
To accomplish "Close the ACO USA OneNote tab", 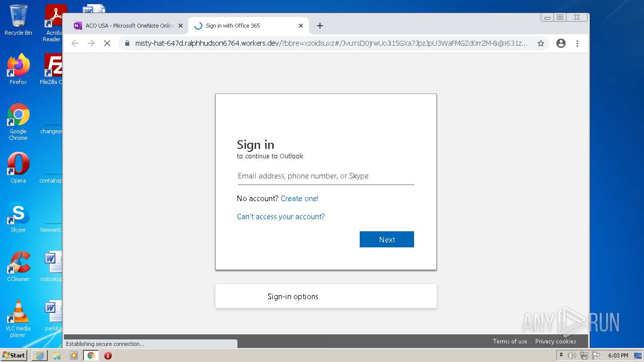I will pos(181,26).
